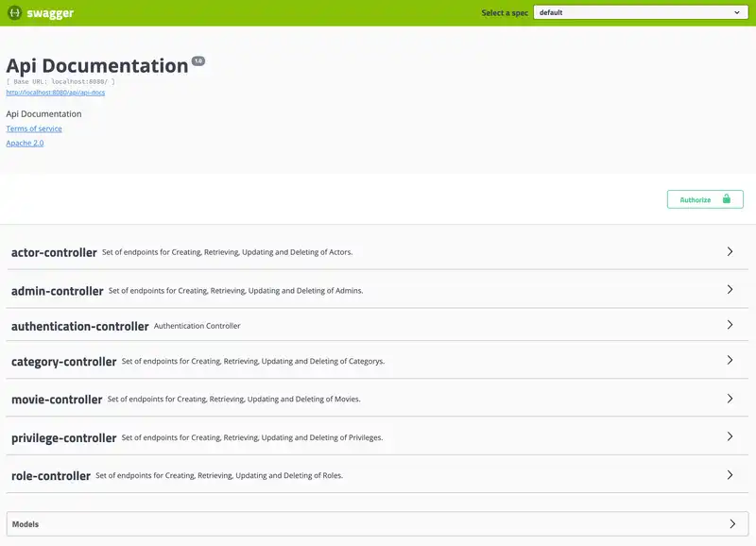Expand actor-controller with its chevron arrow
The width and height of the screenshot is (756, 546).
pyautogui.click(x=730, y=252)
